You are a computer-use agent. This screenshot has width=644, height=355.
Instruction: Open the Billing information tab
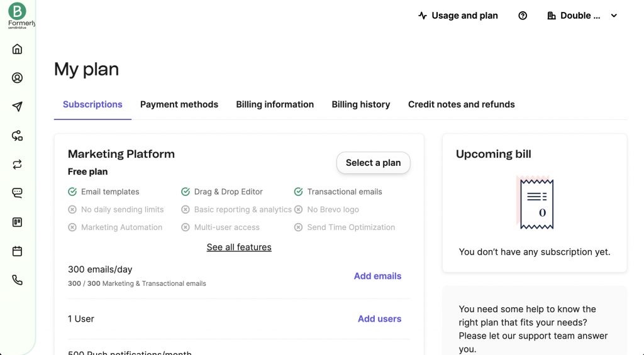click(x=275, y=104)
